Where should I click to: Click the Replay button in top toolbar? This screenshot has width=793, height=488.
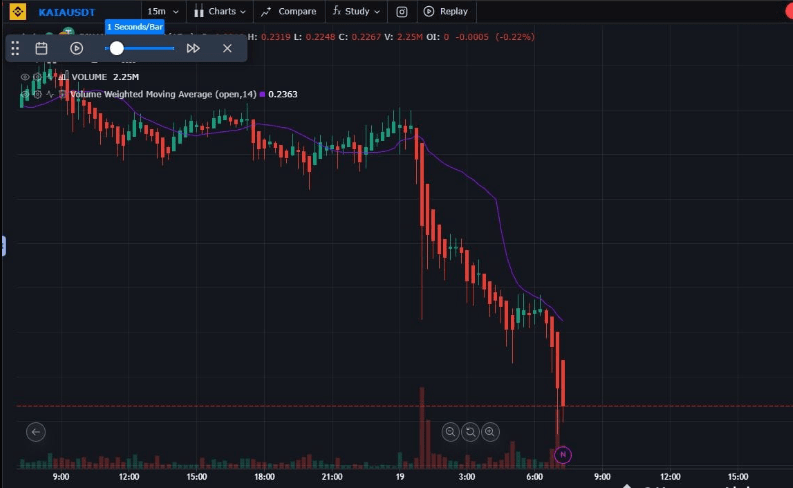point(445,12)
